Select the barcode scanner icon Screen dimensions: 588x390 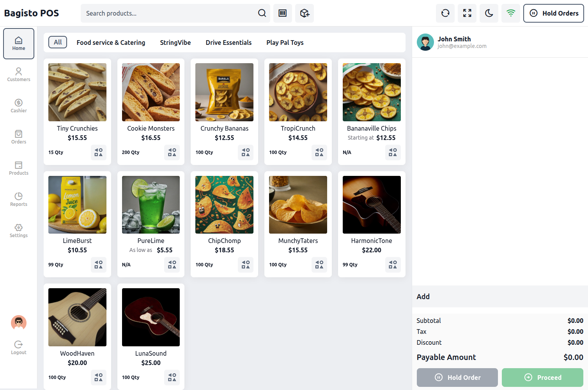(x=282, y=13)
